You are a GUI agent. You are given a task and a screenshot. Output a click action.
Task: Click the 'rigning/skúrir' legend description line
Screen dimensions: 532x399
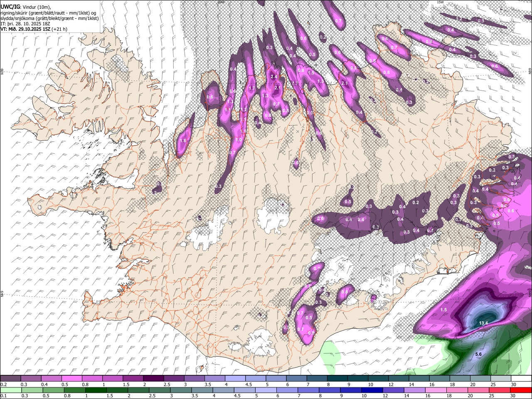coord(48,13)
